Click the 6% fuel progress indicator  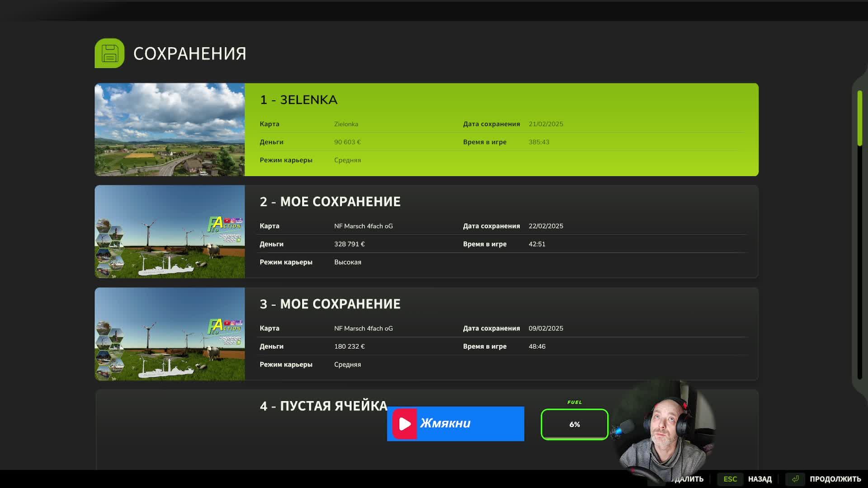pyautogui.click(x=574, y=425)
